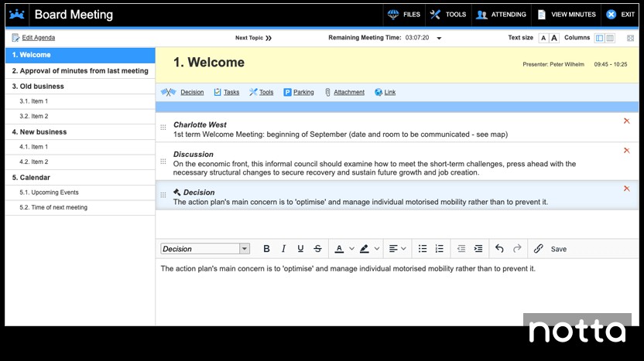Select the larger text size option
Viewport: 644px width, 361px height.
(x=554, y=38)
